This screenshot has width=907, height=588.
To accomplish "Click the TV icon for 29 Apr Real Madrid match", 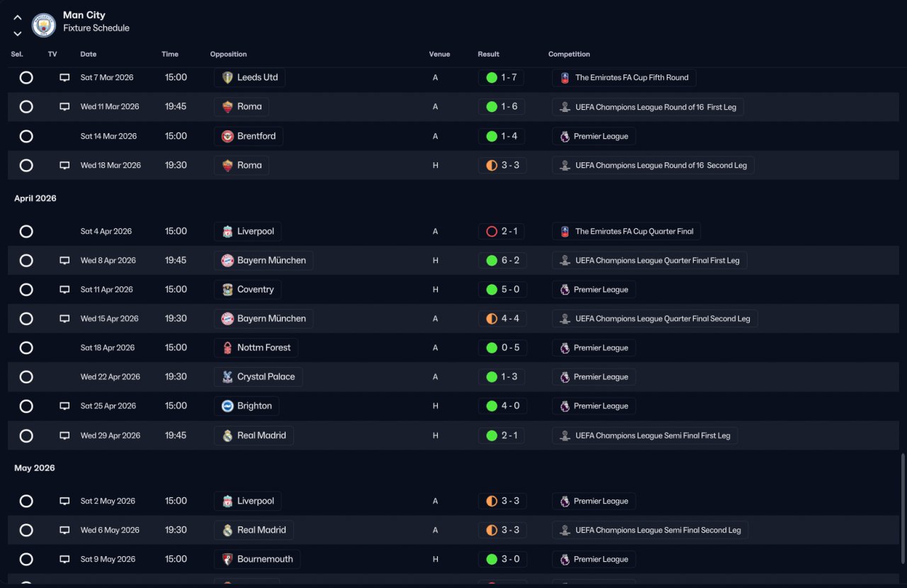I will 64,436.
